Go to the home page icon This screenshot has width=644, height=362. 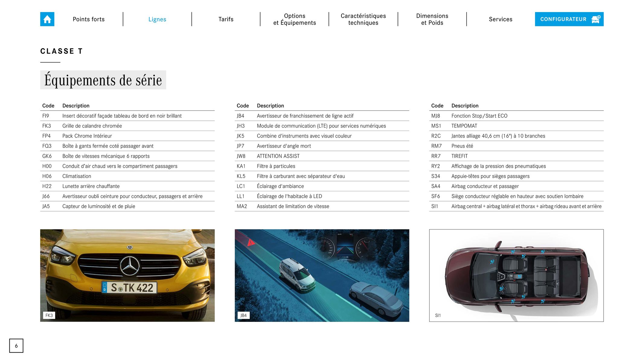[x=47, y=19]
